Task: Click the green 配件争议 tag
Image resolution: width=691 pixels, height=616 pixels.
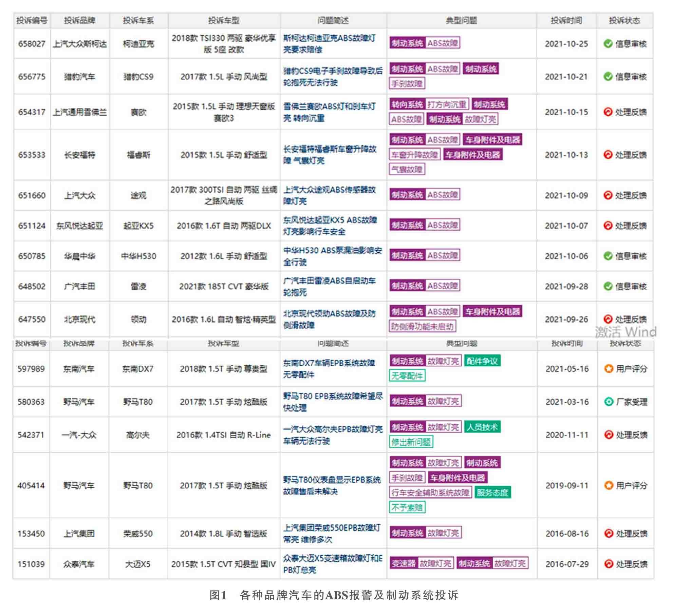Action: (482, 361)
